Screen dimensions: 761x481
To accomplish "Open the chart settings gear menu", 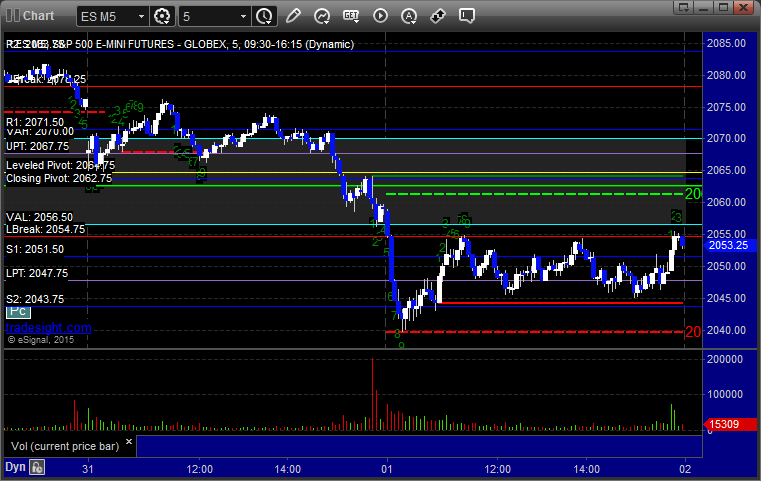I will [162, 16].
